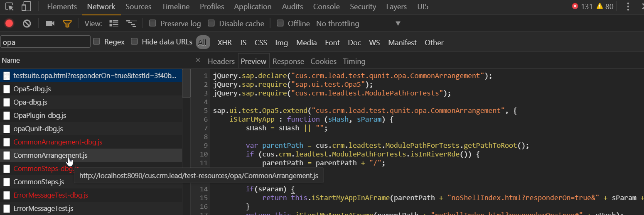The height and width of the screenshot is (215, 644).
Task: Open the UI5 panel tab
Action: pyautogui.click(x=423, y=7)
